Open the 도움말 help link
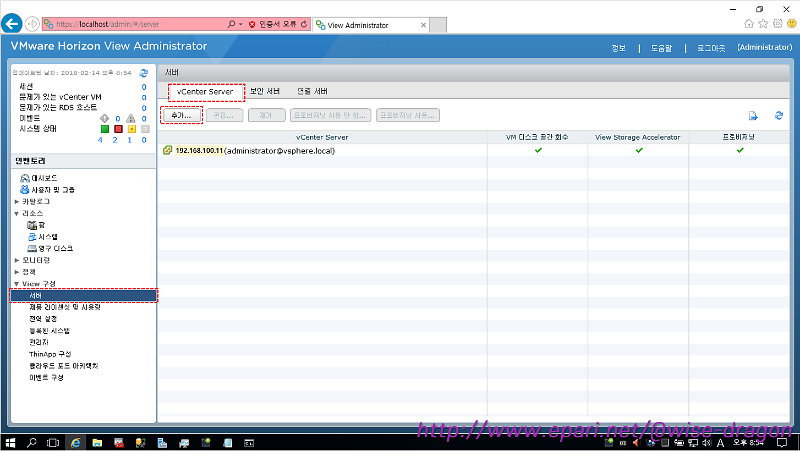Screen dimensions: 800x451 [661, 48]
